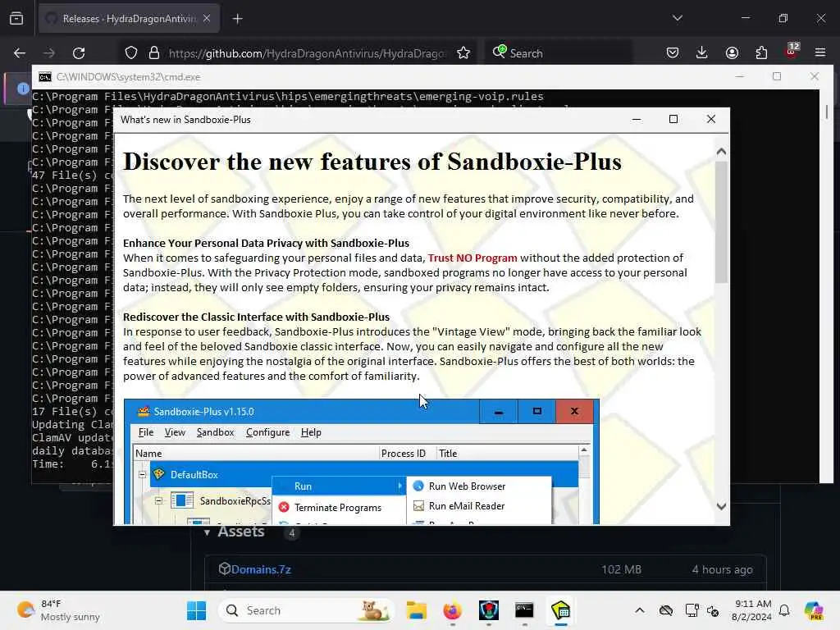
Task: Open the Firefox account icon
Action: point(732,52)
